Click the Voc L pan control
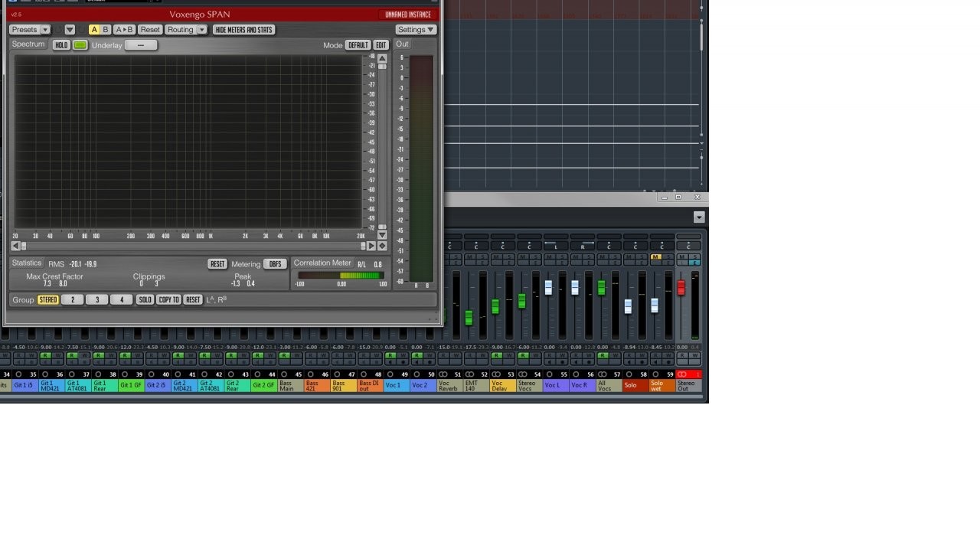 [x=556, y=246]
